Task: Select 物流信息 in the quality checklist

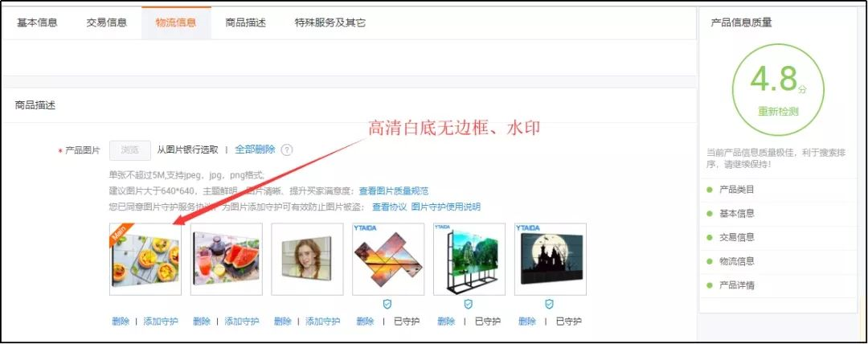Action: (x=737, y=261)
